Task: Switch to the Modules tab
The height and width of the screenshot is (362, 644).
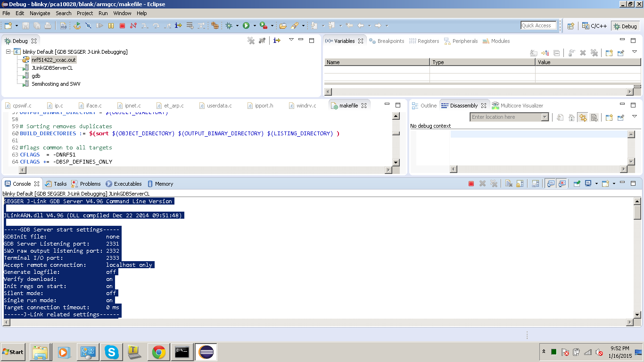Action: click(496, 41)
